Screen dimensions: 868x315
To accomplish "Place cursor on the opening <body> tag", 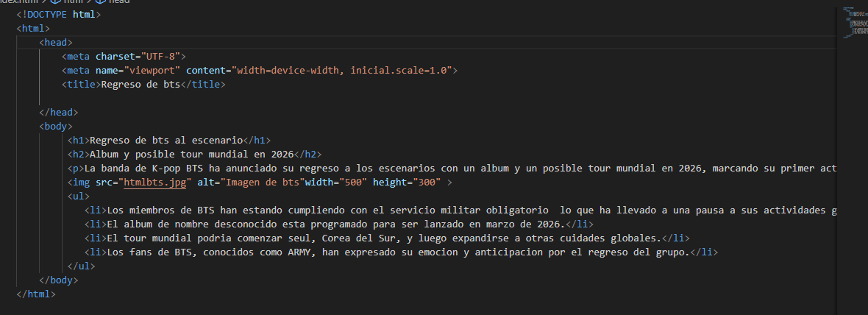I will 56,127.
